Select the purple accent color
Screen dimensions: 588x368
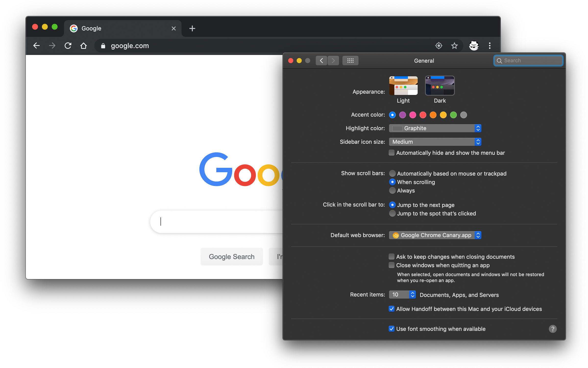click(x=403, y=115)
